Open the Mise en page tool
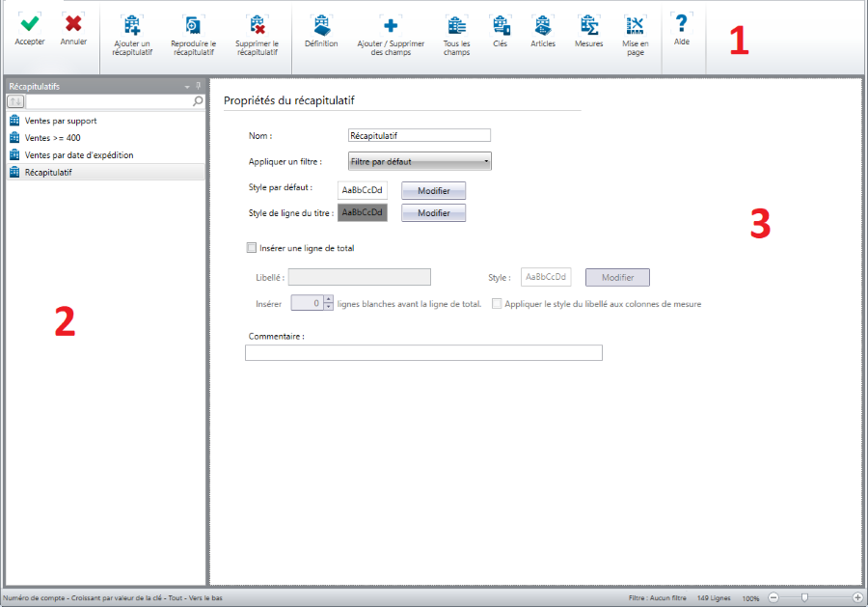Image resolution: width=868 pixels, height=607 pixels. click(x=635, y=25)
